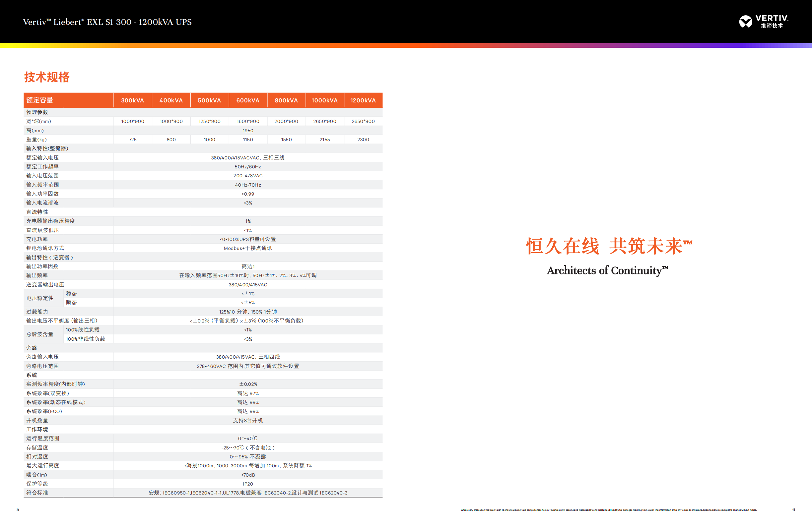Click the 运行温度范围 row label
This screenshot has width=812, height=525.
42,438
